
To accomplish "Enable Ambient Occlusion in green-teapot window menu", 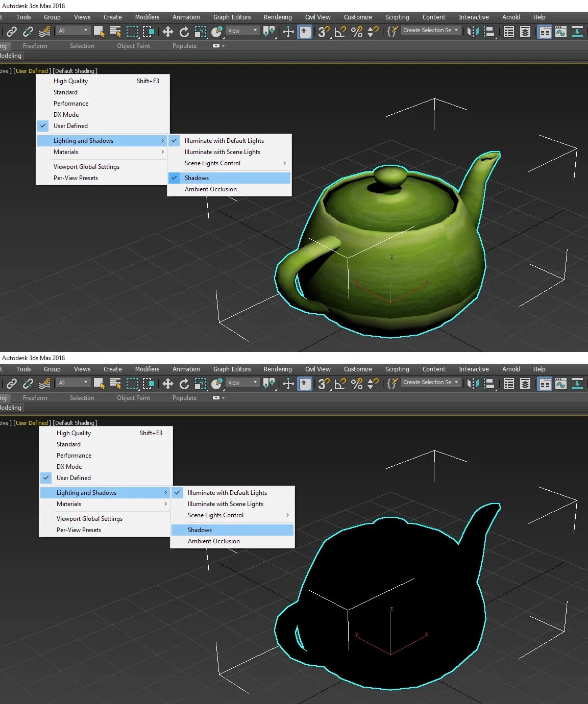I will coord(230,189).
